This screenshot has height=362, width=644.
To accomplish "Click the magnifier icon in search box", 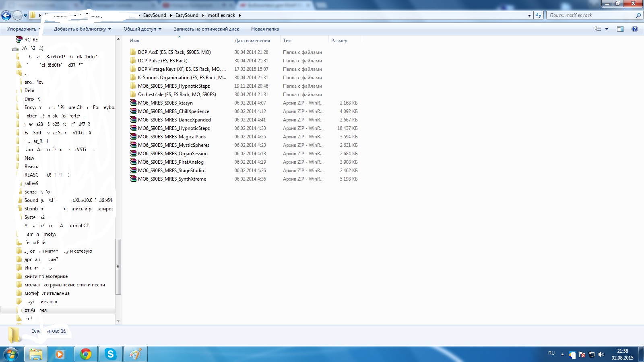I will [638, 15].
